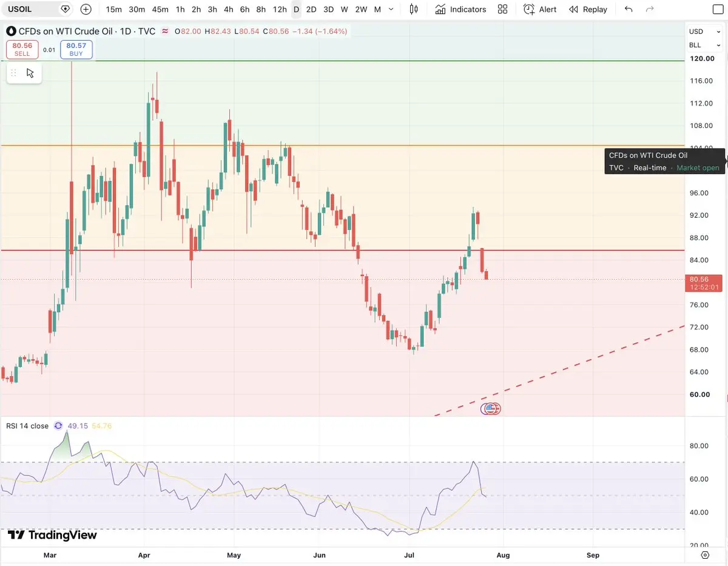Click the US flag economic event marker
Image resolution: width=728 pixels, height=566 pixels.
click(x=491, y=409)
